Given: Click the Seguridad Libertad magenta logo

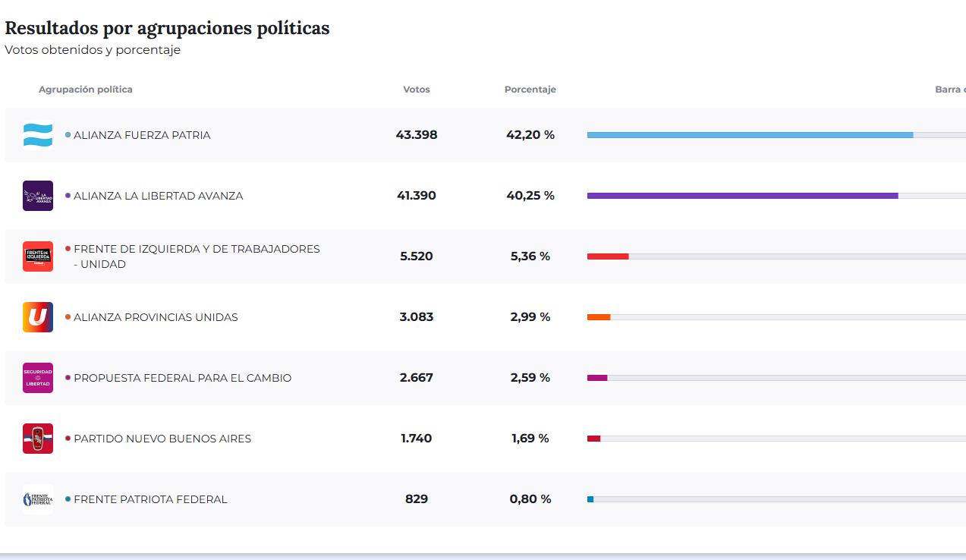Looking at the screenshot, I should 38,378.
